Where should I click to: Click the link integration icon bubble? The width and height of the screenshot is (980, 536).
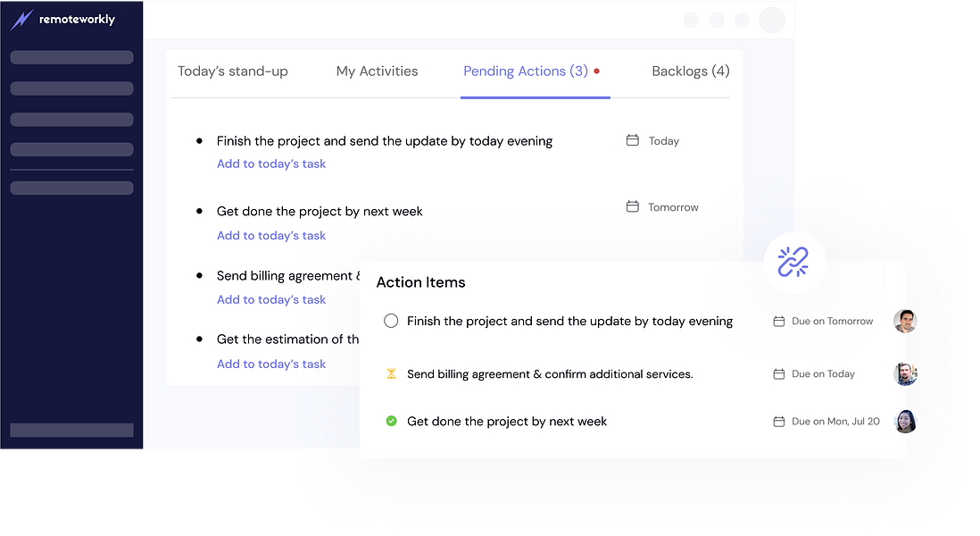pos(793,262)
